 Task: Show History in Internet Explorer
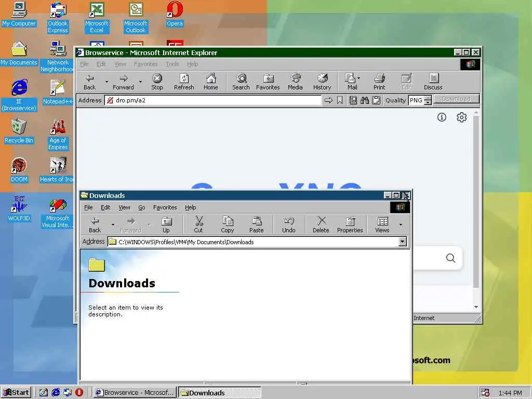point(322,82)
